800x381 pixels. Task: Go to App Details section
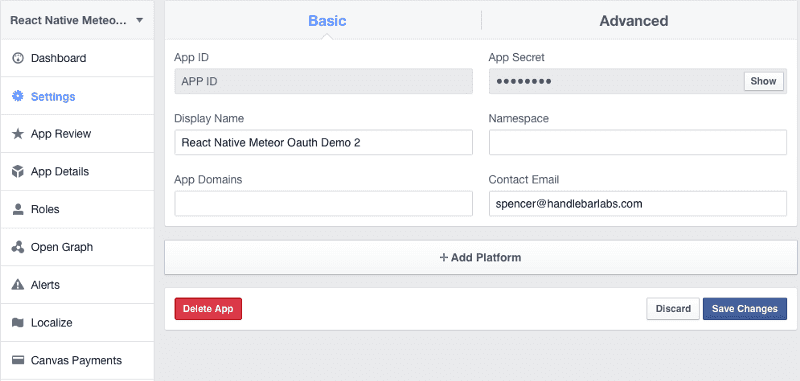point(77,172)
